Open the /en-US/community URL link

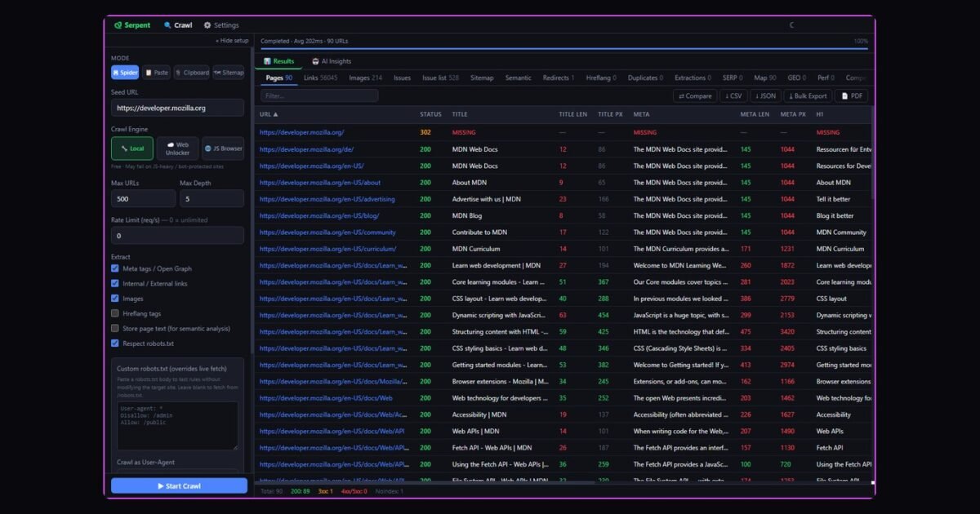pyautogui.click(x=327, y=233)
